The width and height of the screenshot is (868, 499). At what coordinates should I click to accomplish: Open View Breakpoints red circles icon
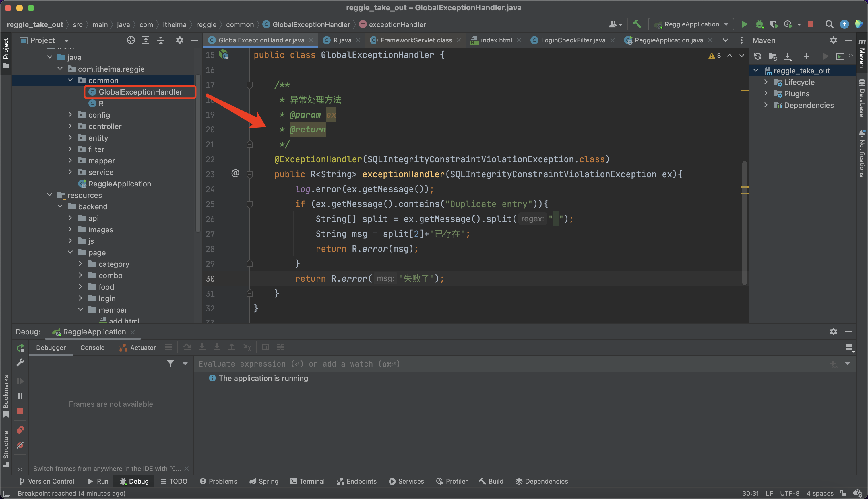pos(20,430)
